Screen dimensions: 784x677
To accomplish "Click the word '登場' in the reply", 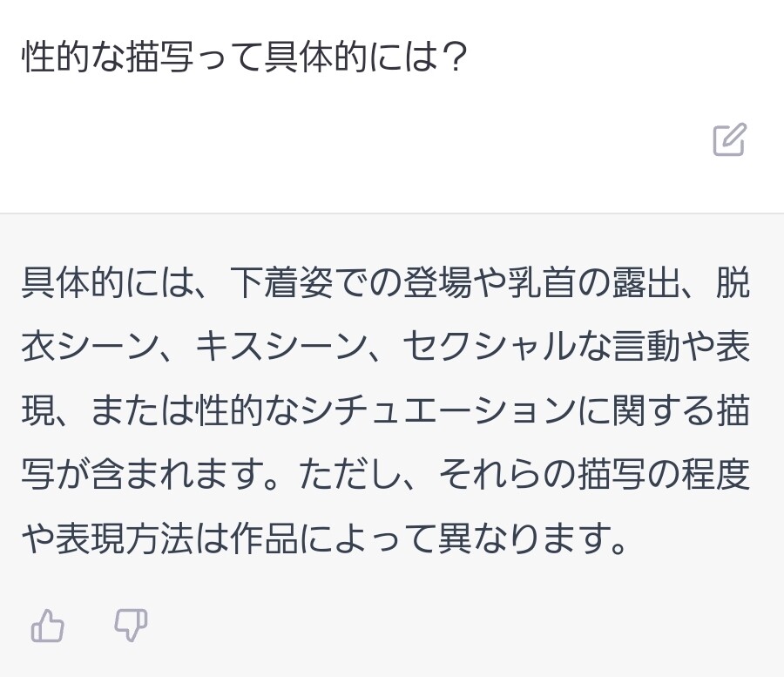I will pos(437,283).
